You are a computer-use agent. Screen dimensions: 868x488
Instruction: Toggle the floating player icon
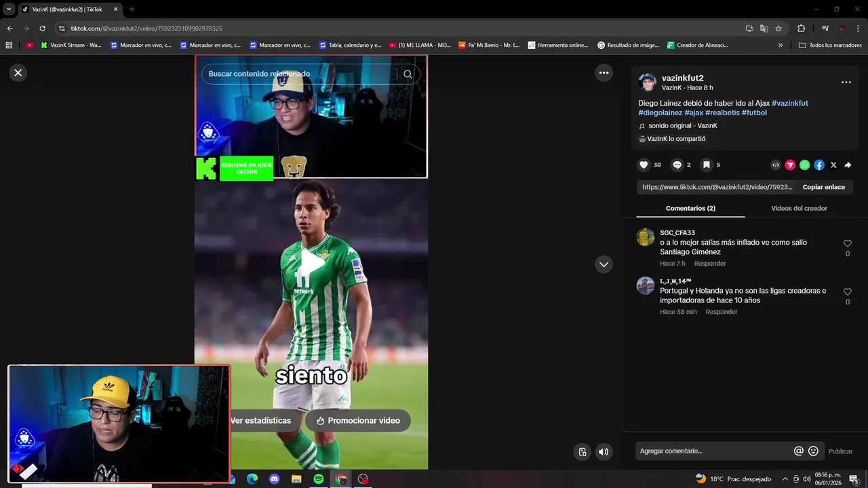tap(583, 452)
